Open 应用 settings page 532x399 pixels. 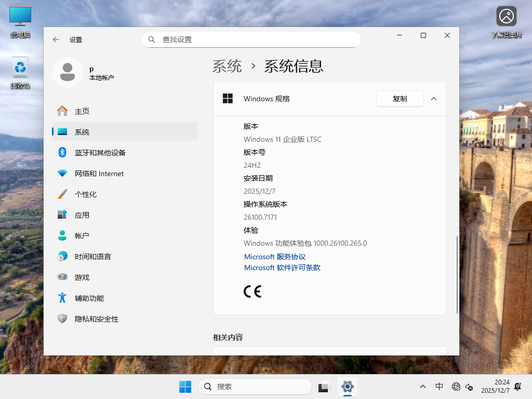click(82, 215)
